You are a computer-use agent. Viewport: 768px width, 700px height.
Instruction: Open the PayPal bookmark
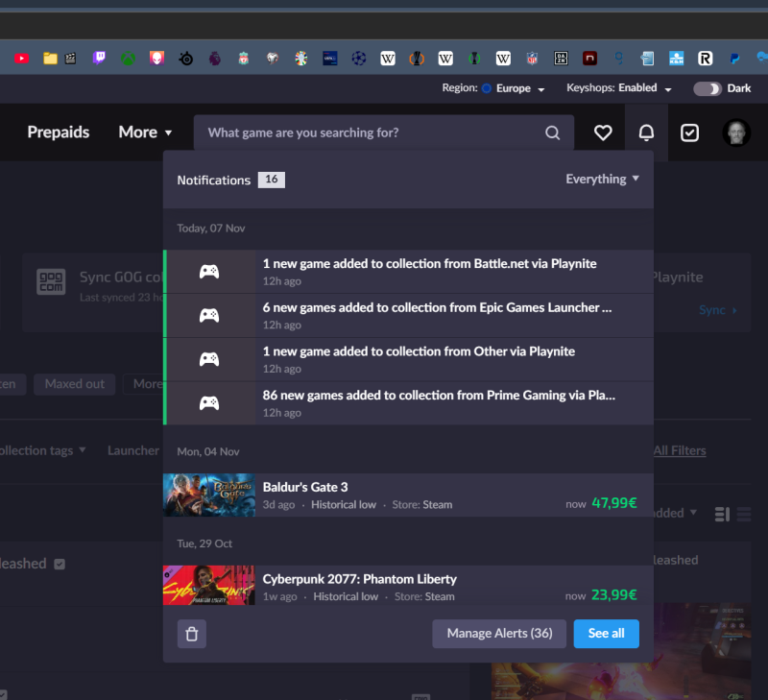click(734, 59)
